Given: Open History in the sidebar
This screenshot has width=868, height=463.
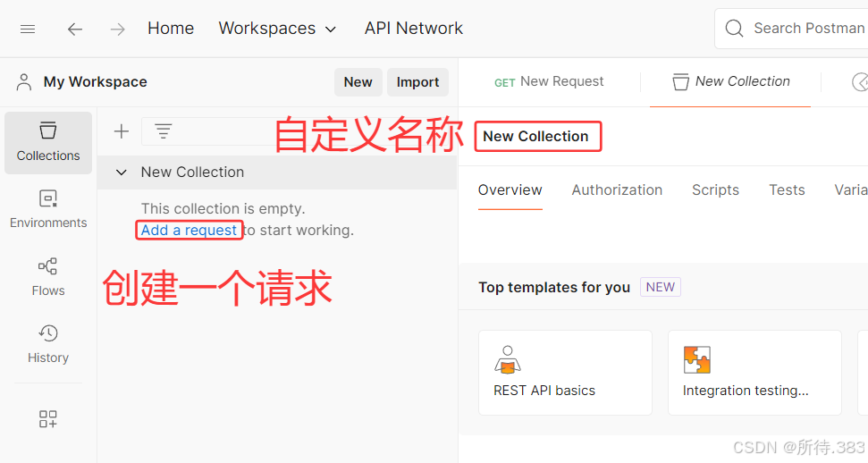Looking at the screenshot, I should [48, 344].
